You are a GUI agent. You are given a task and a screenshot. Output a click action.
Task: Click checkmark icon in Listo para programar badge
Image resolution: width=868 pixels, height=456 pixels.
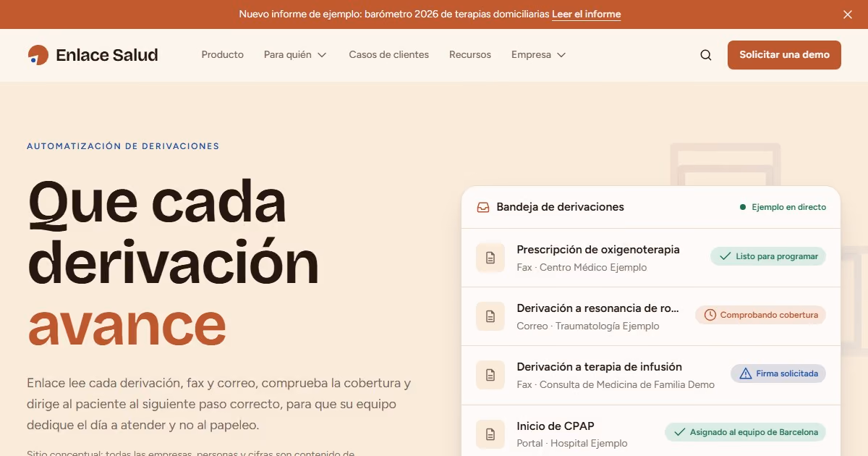coord(725,256)
